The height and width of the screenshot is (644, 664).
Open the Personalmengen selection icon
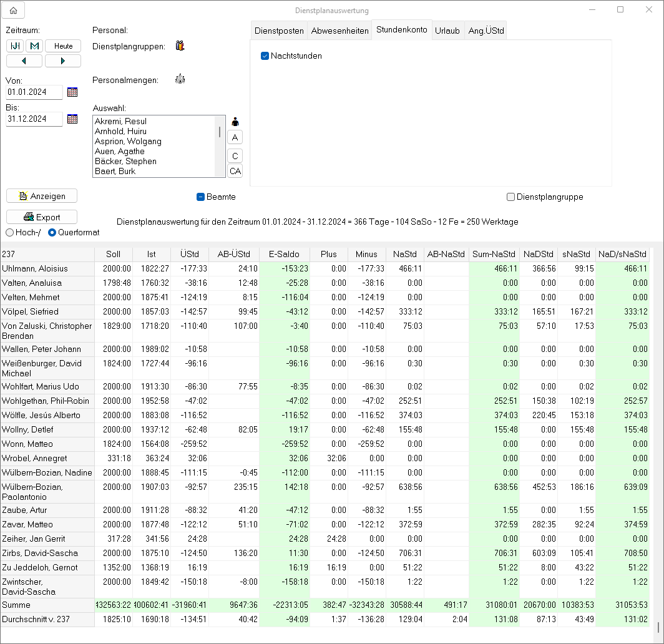(x=180, y=79)
